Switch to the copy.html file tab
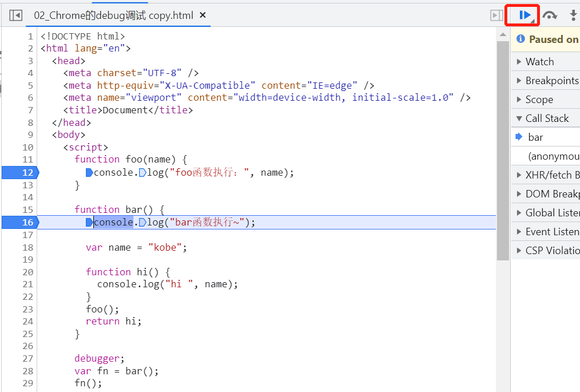 pos(113,15)
